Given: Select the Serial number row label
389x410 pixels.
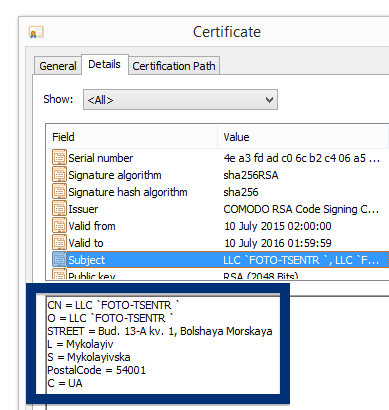Looking at the screenshot, I should click(x=101, y=158).
